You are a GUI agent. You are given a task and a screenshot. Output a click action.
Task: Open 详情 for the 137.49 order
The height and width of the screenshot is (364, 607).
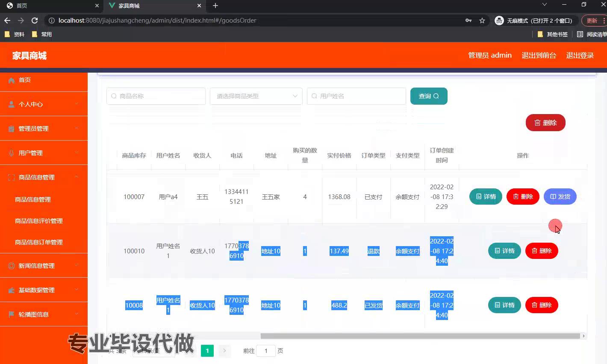pyautogui.click(x=504, y=251)
